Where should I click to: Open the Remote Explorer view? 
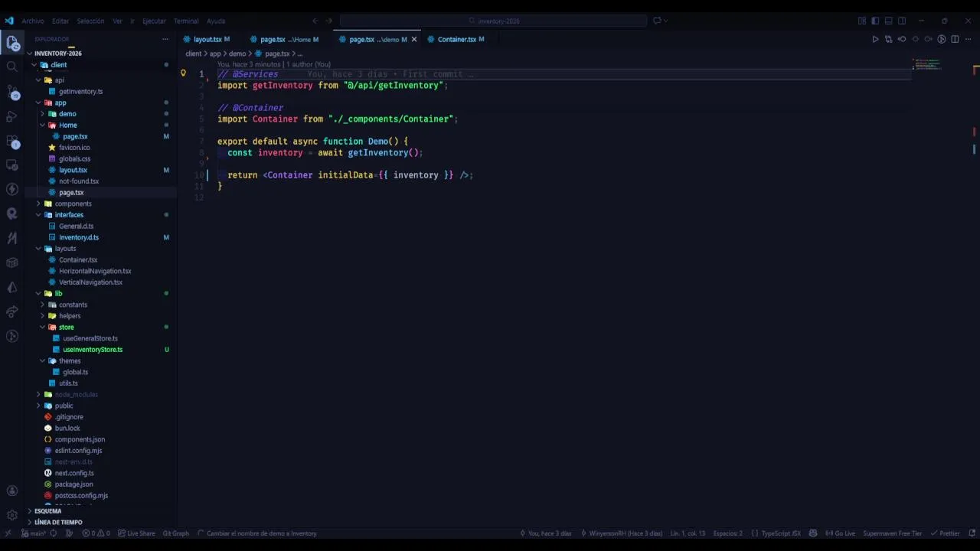pos(12,165)
